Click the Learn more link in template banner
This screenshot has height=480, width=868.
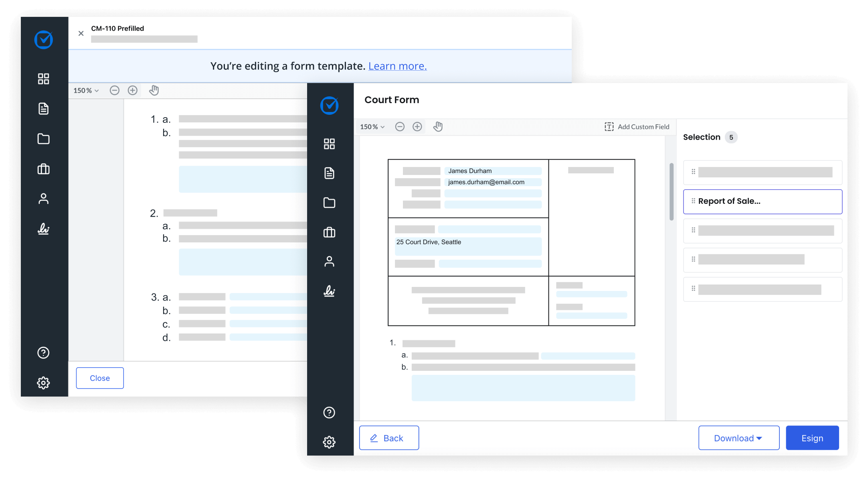(x=397, y=65)
